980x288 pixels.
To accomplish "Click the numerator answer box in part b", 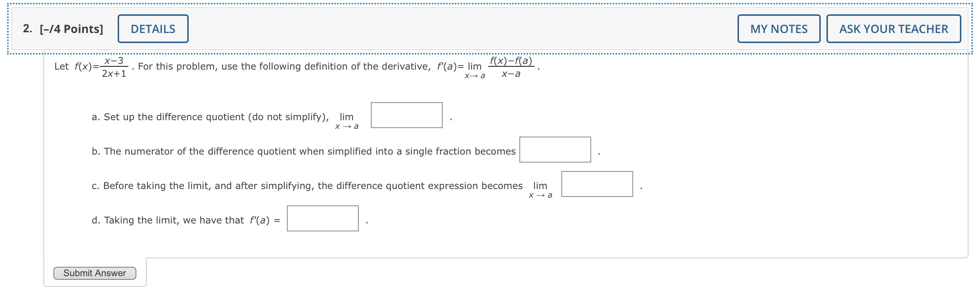I will click(x=555, y=150).
